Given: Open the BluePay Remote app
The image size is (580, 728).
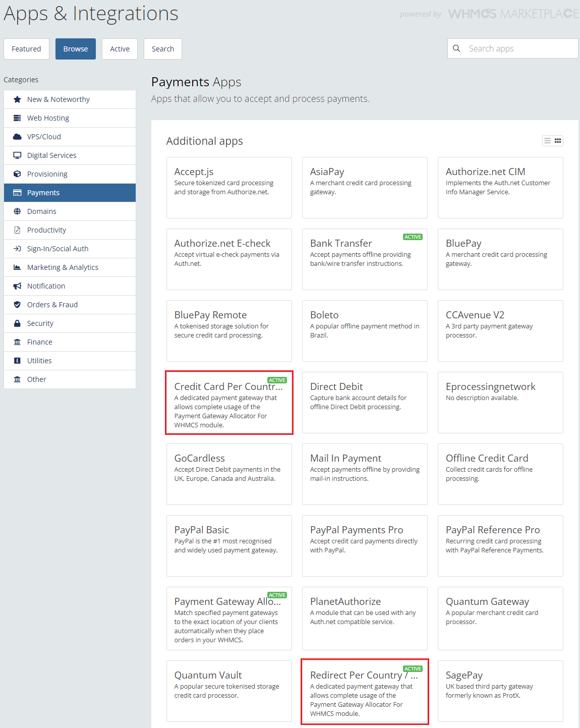Looking at the screenshot, I should pyautogui.click(x=229, y=331).
